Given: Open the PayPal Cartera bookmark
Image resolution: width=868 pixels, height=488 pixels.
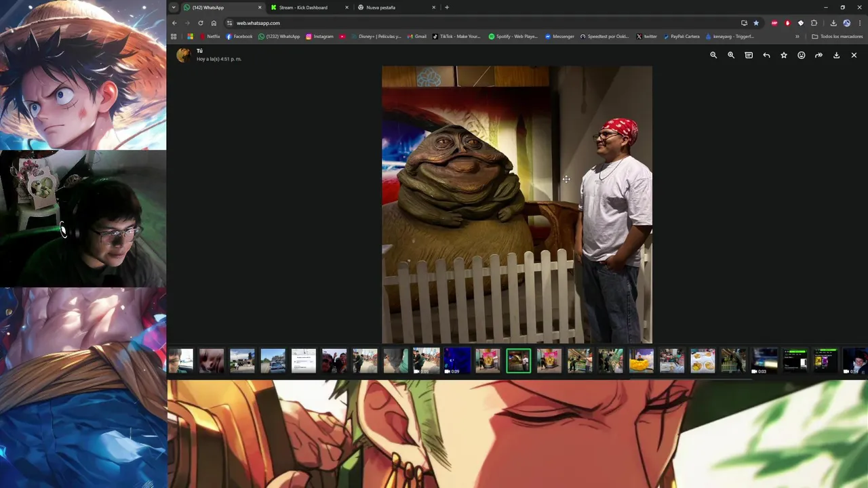Looking at the screenshot, I should tap(682, 37).
